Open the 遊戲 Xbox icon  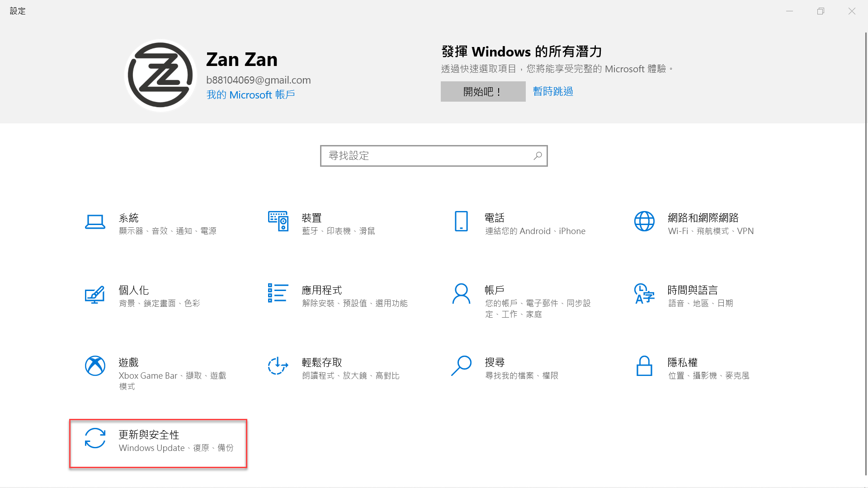(x=95, y=366)
